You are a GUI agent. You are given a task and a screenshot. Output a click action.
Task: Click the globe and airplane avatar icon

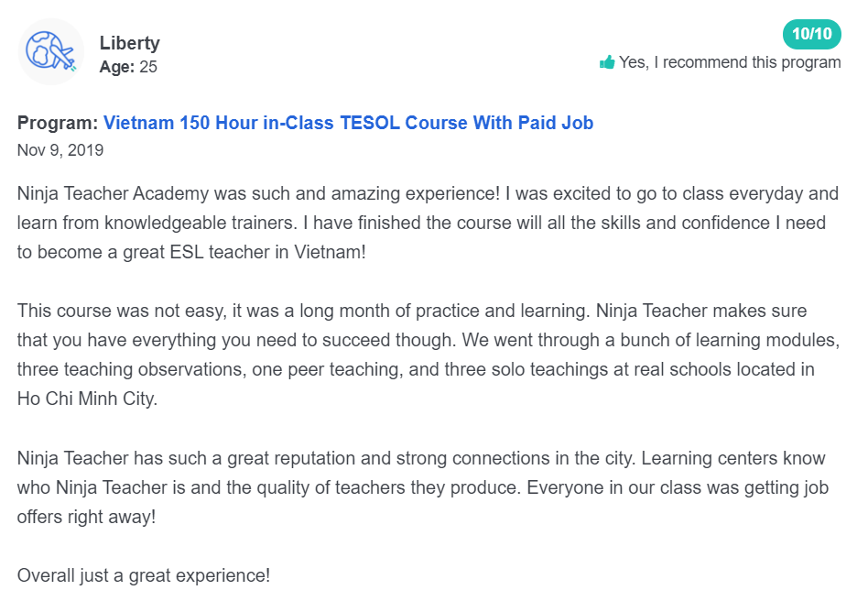tap(51, 51)
